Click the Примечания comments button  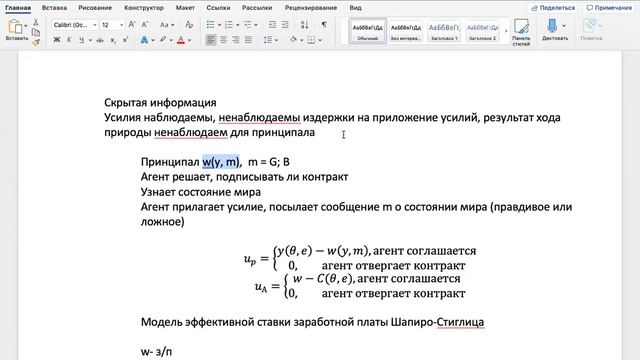(609, 8)
